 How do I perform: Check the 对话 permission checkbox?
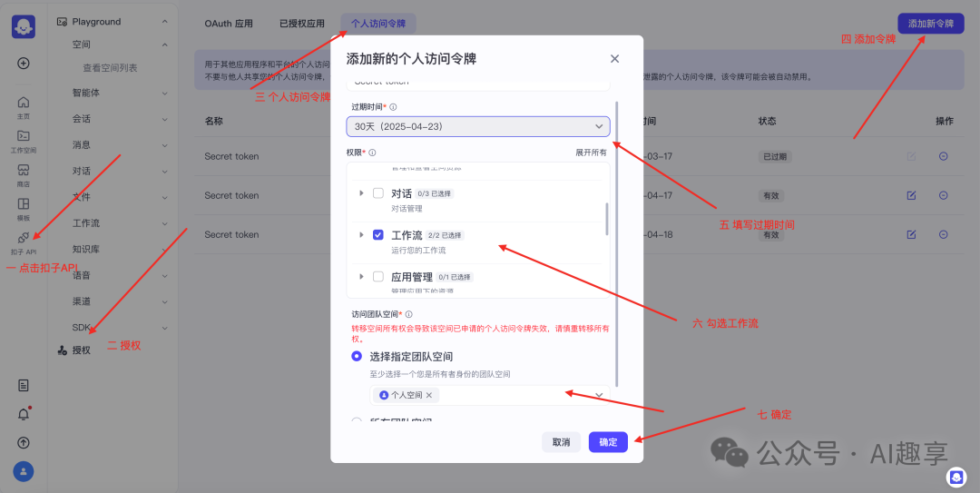click(378, 193)
